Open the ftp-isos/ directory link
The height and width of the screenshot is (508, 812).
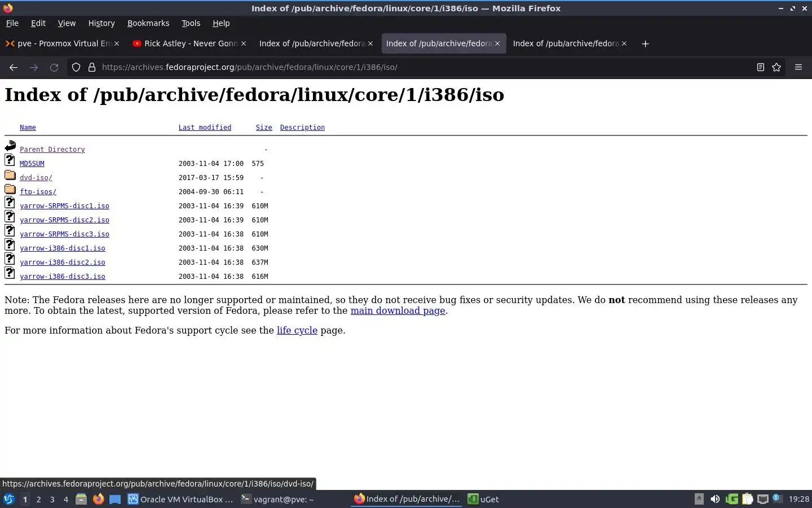[38, 192]
